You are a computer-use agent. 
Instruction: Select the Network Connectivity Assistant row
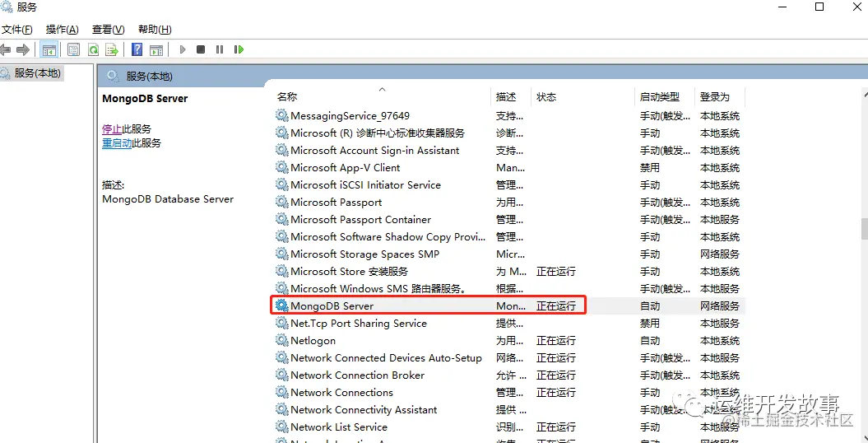coord(510,410)
